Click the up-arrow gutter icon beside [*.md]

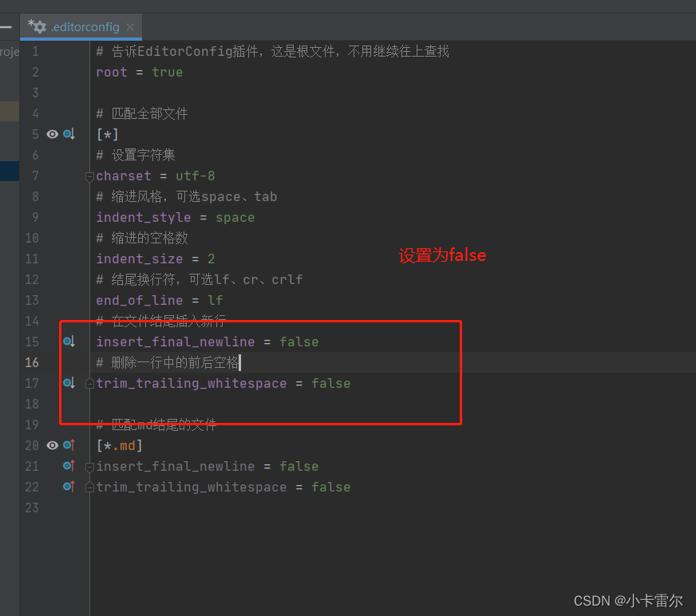[69, 445]
